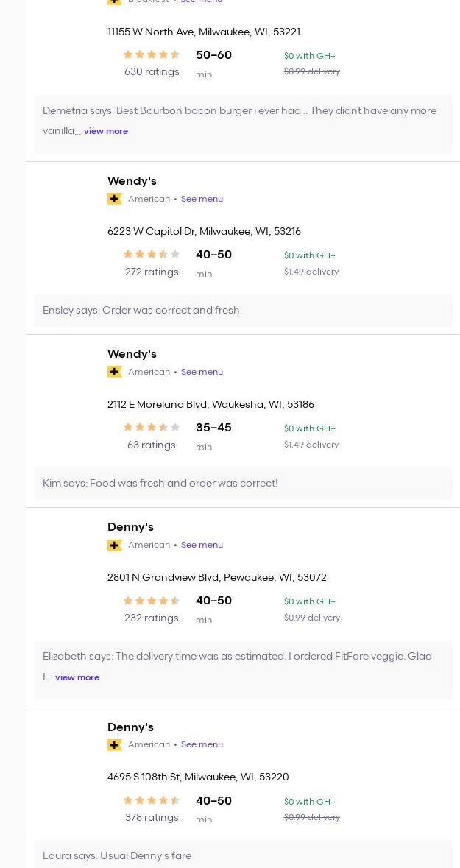Image resolution: width=460 pixels, height=868 pixels.
Task: Click the GH+ badge for Denny's on 108th St
Action: [115, 744]
